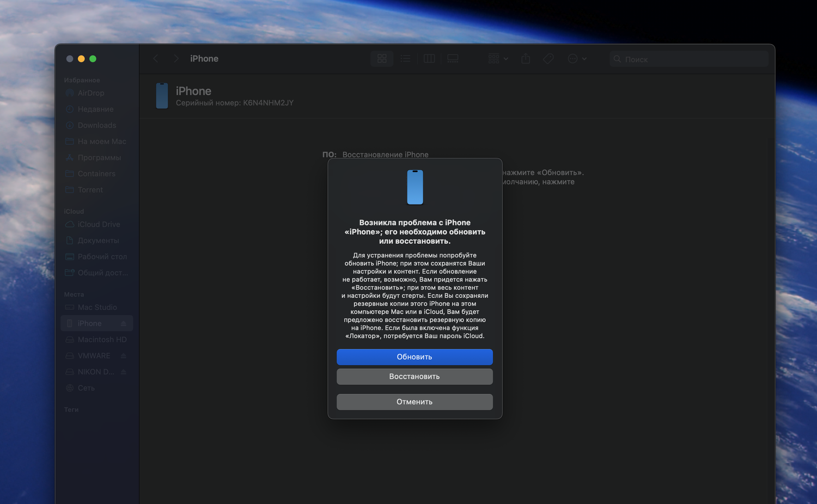Click the Downloads sidebar icon
The image size is (817, 504).
tap(70, 125)
